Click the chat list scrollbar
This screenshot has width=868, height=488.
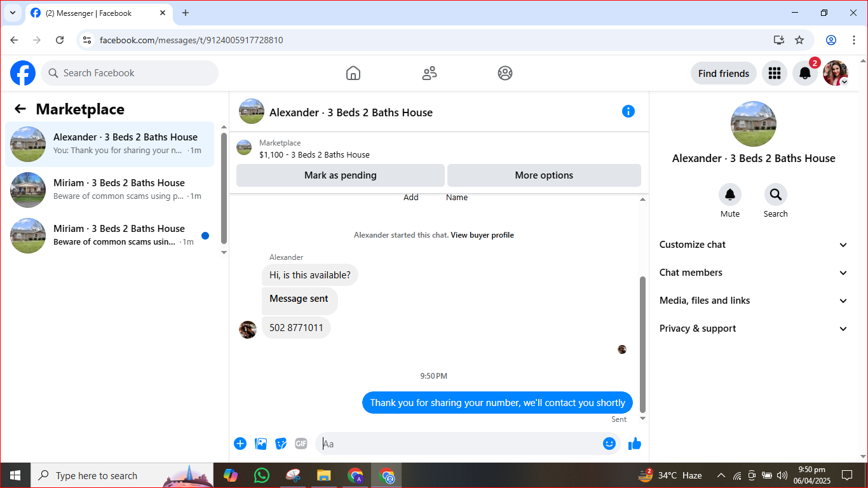click(224, 188)
